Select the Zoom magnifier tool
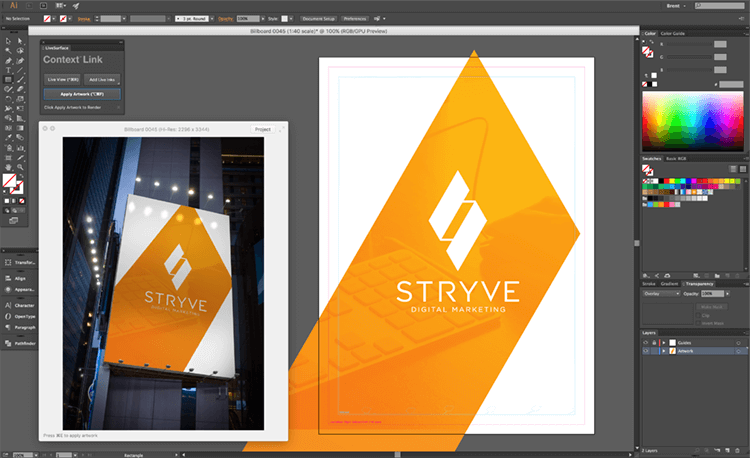750x458 pixels. click(20, 167)
